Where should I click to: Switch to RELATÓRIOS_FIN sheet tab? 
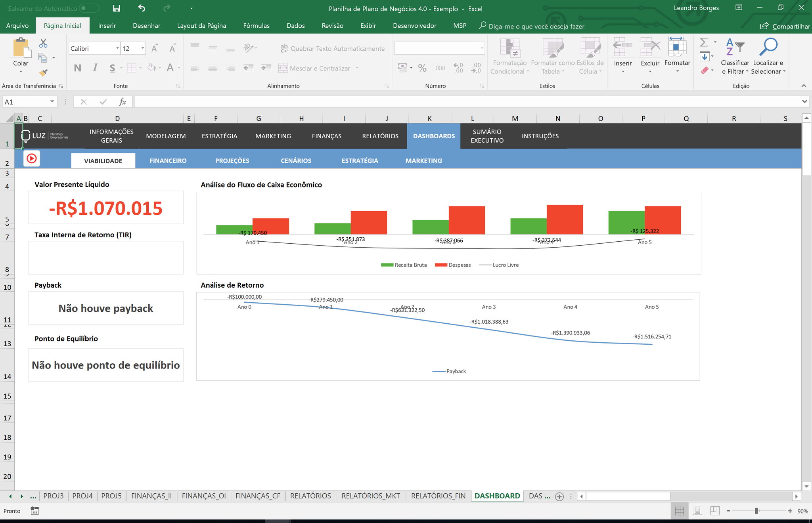438,496
